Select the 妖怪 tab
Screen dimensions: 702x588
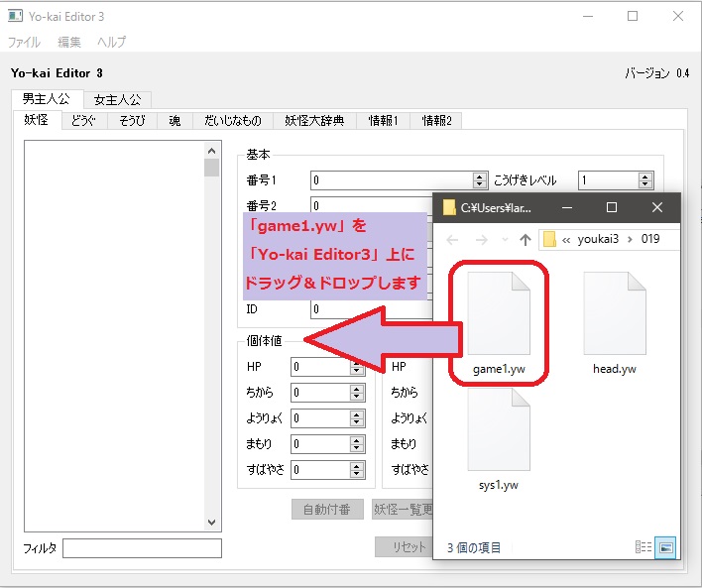pyautogui.click(x=37, y=120)
